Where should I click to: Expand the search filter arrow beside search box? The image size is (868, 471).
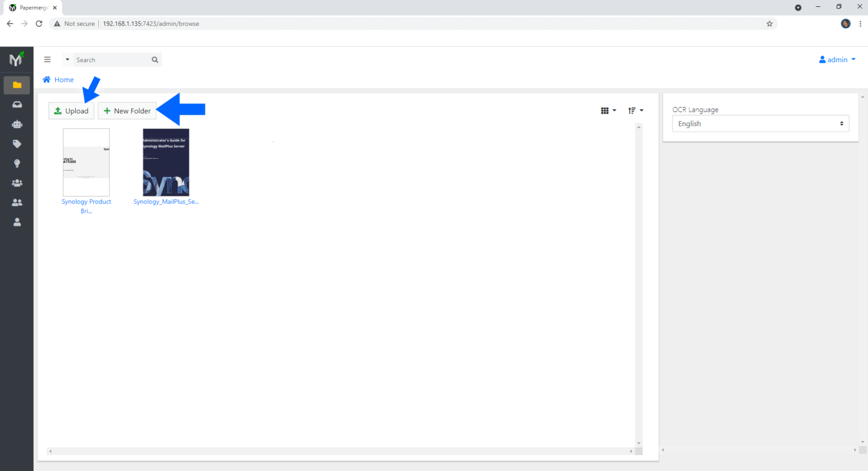66,59
